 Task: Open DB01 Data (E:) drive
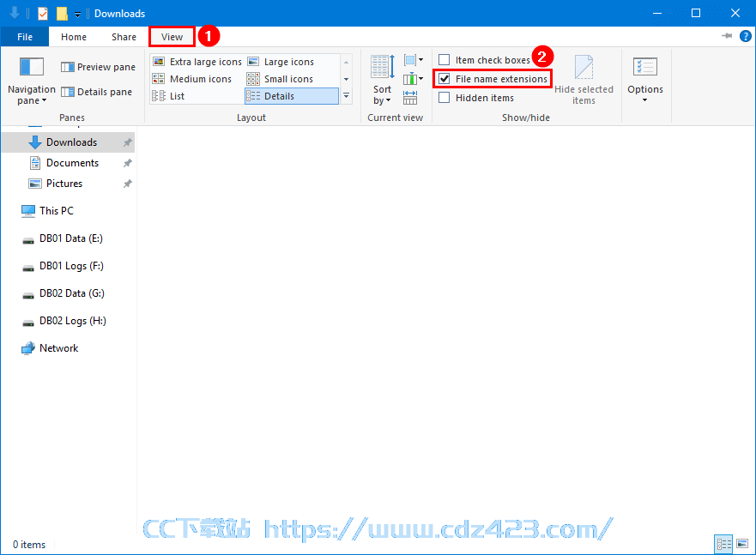click(62, 238)
